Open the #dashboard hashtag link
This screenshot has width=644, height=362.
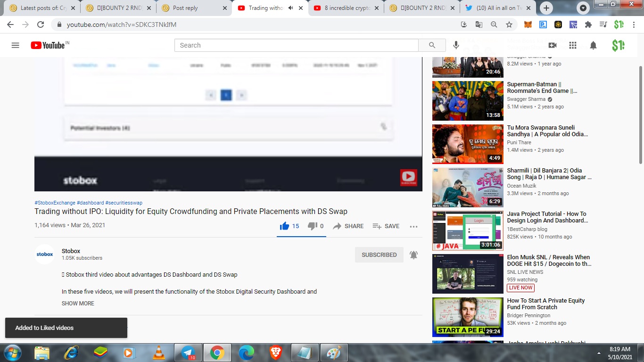[x=90, y=203]
